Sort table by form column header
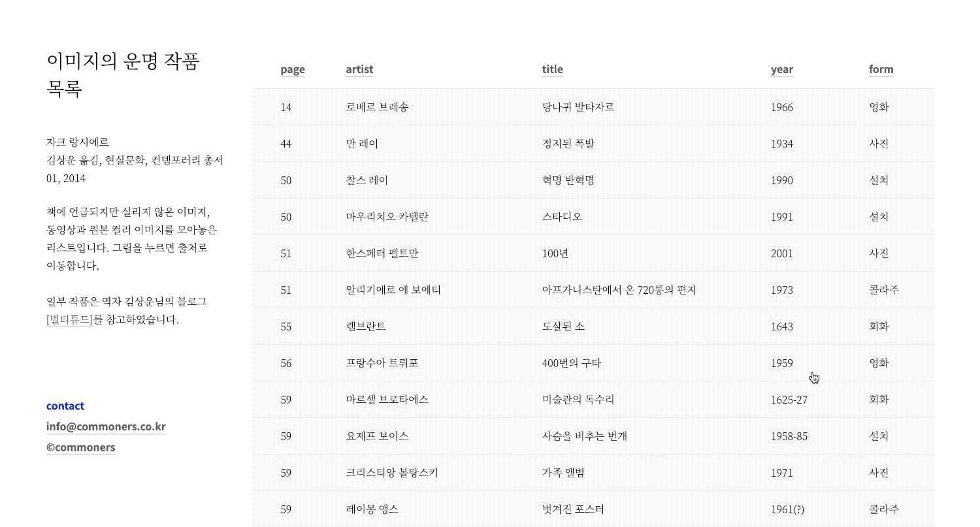 point(881,70)
